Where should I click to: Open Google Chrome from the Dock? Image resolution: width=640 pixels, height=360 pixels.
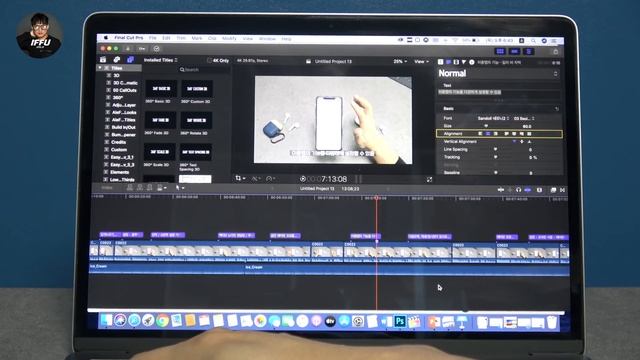162,321
